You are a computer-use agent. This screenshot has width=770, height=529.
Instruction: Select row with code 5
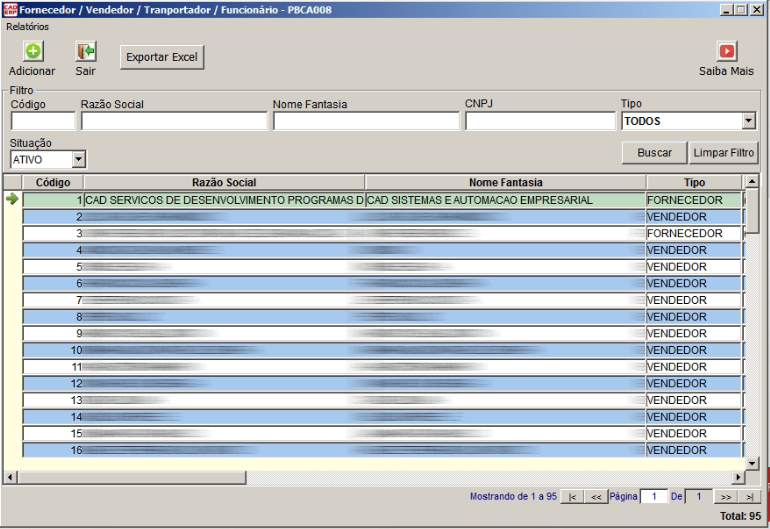(382, 267)
